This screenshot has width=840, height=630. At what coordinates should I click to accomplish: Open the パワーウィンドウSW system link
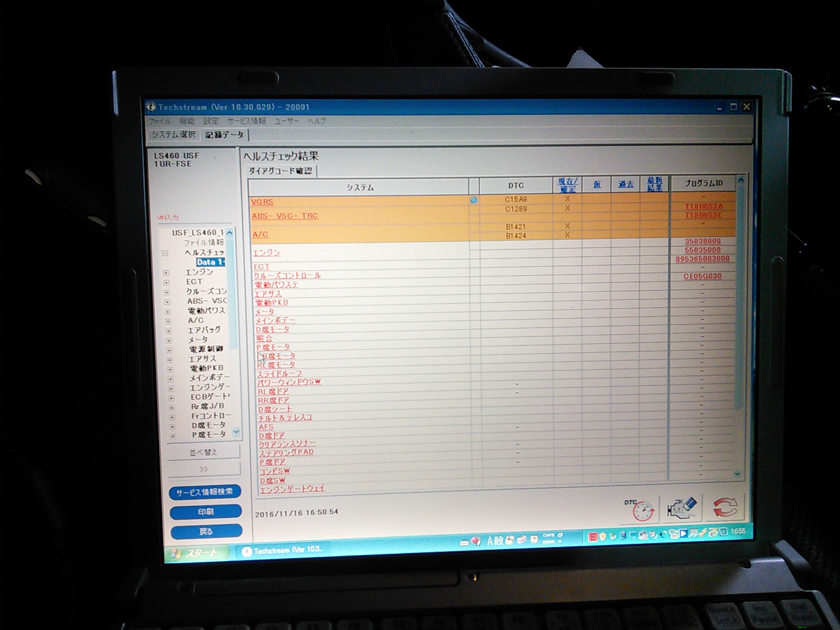click(289, 382)
